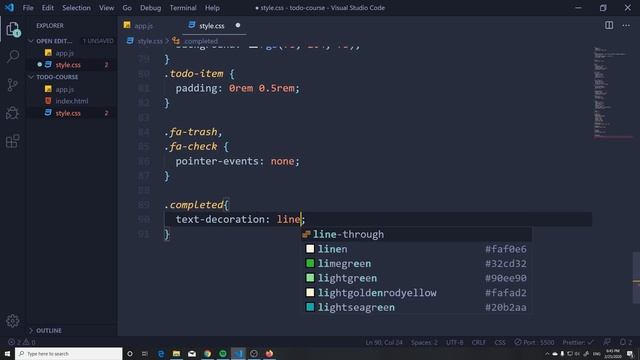Open Google Chrome from the taskbar

click(207, 353)
